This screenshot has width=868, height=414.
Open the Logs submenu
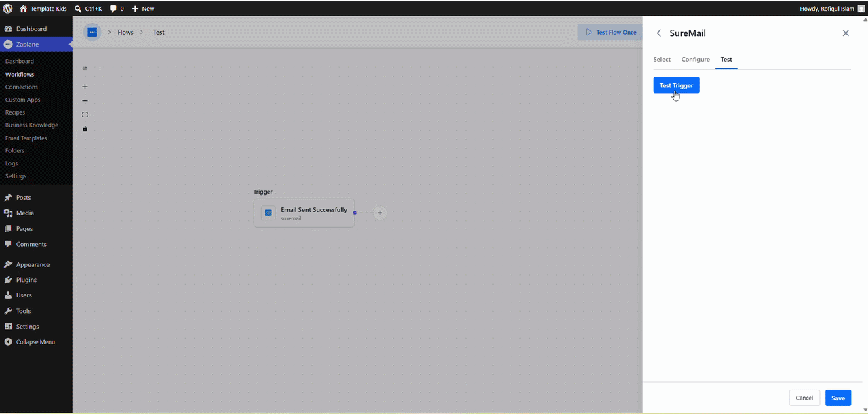pos(12,163)
